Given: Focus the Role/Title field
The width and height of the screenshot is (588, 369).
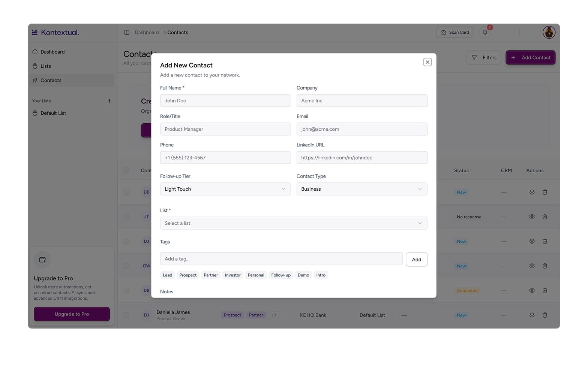Looking at the screenshot, I should pyautogui.click(x=225, y=129).
